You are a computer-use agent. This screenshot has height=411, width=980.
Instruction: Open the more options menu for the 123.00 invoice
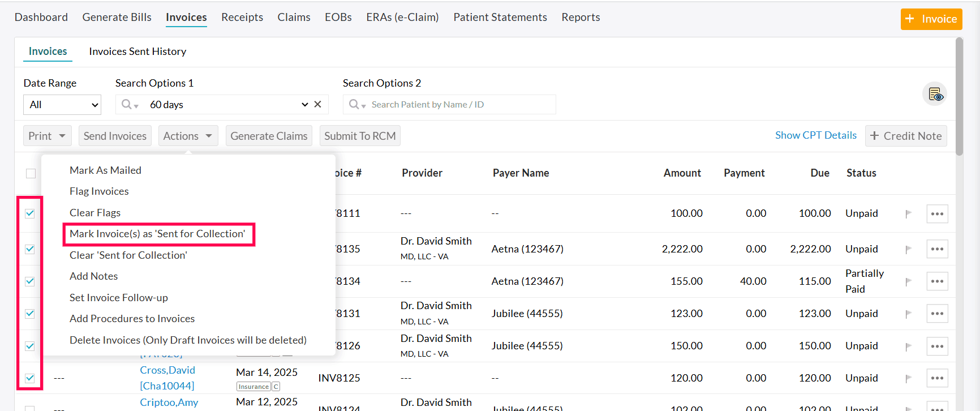(937, 314)
